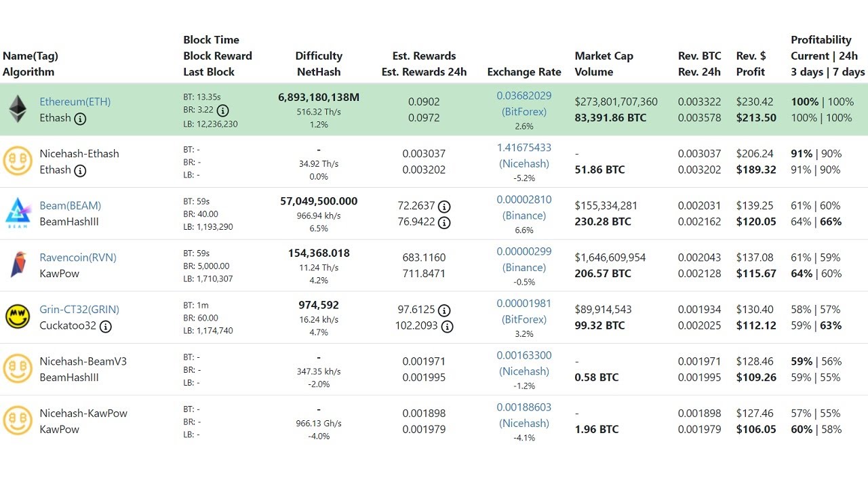
Task: Click the Ethereum logo icon
Action: [18, 109]
